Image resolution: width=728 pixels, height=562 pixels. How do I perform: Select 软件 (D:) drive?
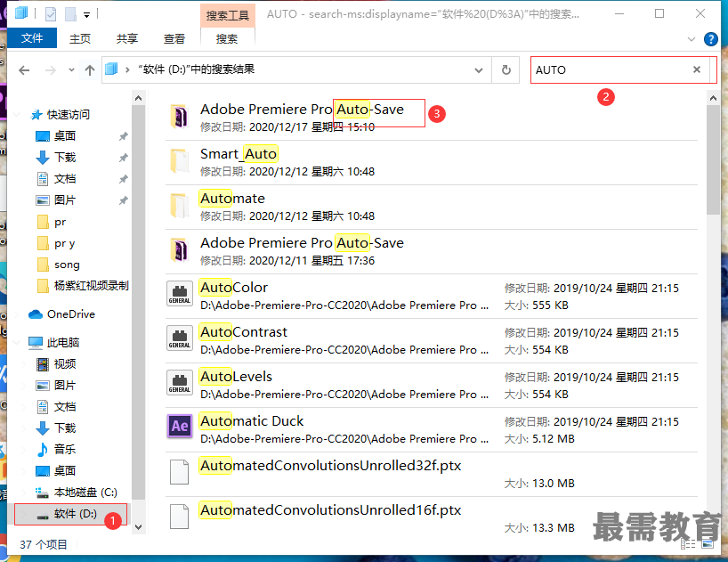coord(76,513)
